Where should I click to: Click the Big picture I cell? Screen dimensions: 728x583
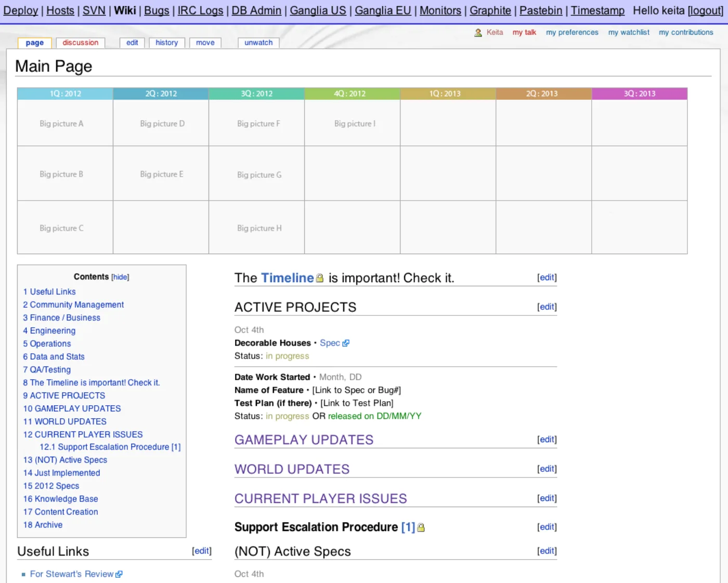tap(353, 123)
